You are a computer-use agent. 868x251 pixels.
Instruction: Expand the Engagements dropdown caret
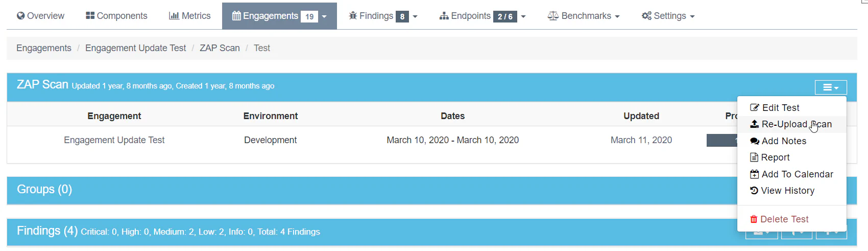pyautogui.click(x=324, y=17)
